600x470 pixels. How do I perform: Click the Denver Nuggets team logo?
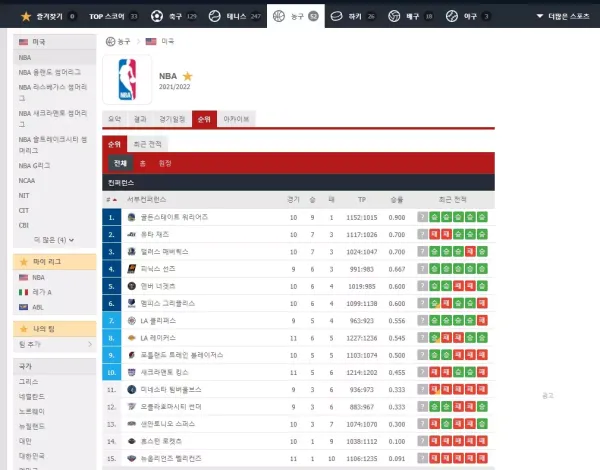tap(132, 286)
